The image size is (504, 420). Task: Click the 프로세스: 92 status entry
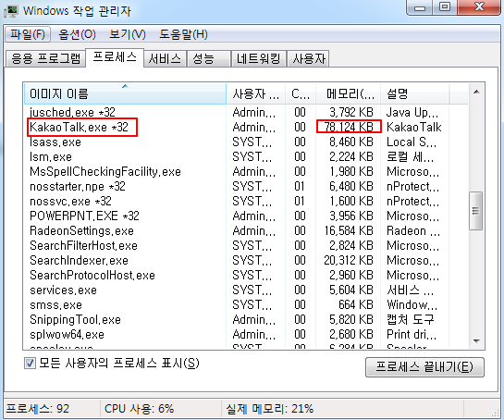click(x=38, y=408)
